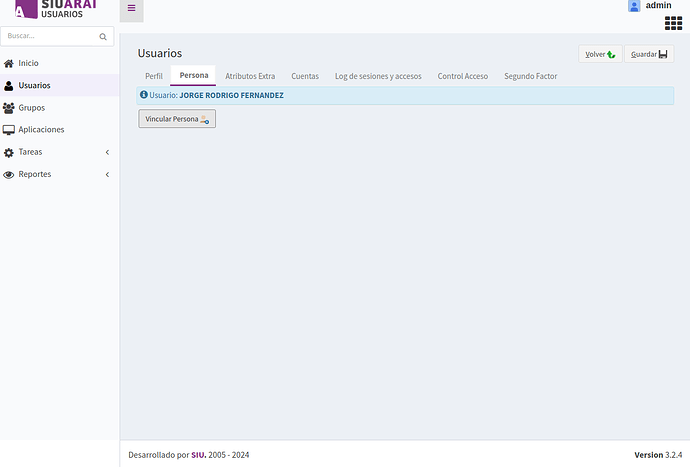This screenshot has width=690, height=467.
Task: Select the Cuentas tab
Action: pos(305,76)
